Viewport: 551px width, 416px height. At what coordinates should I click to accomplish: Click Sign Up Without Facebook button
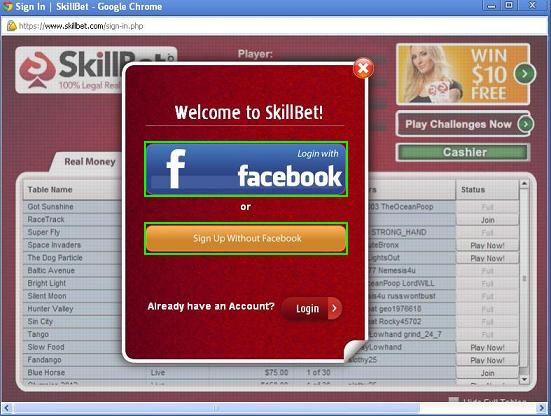pyautogui.click(x=246, y=238)
